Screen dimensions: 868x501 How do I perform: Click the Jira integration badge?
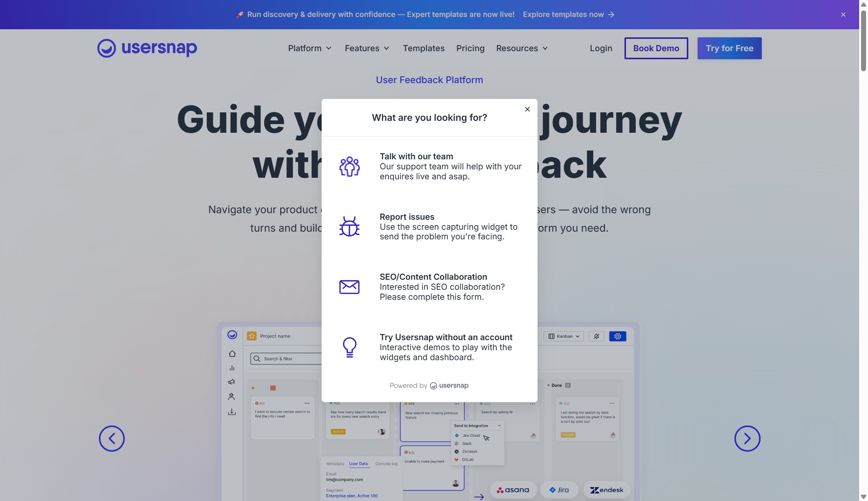point(559,490)
